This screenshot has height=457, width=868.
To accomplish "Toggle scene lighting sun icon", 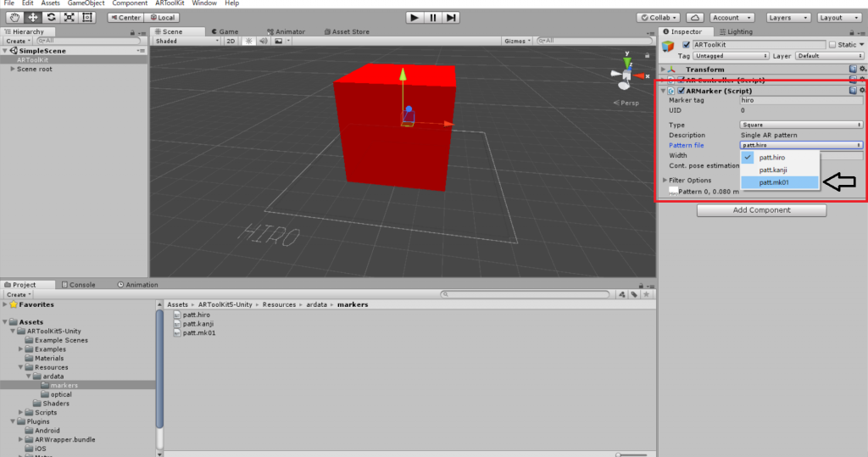I will point(249,41).
